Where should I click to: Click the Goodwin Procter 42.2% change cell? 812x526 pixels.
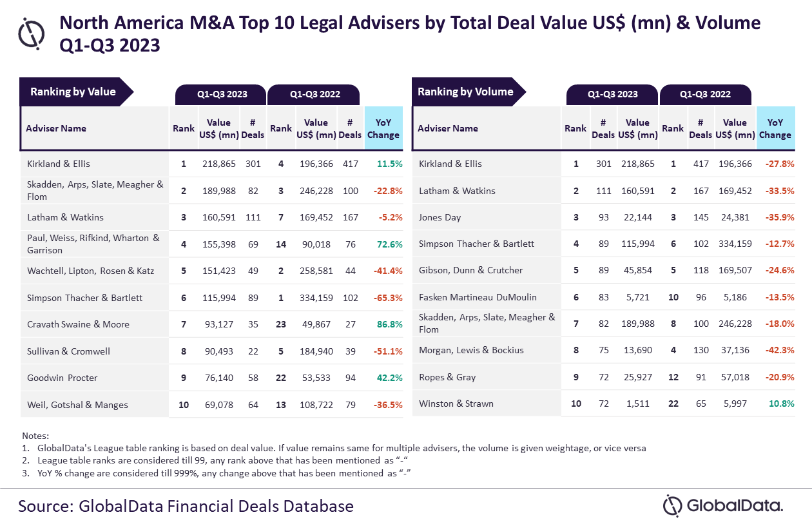389,378
